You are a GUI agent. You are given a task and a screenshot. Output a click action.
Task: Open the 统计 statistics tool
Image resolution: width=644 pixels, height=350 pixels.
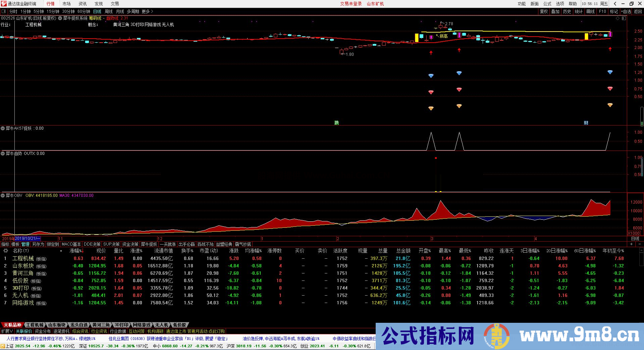579,11
